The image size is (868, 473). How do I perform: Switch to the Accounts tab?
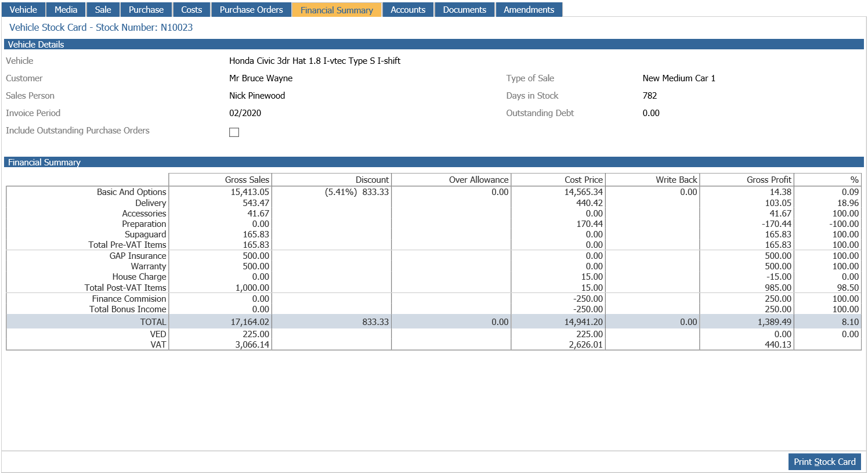pos(408,10)
